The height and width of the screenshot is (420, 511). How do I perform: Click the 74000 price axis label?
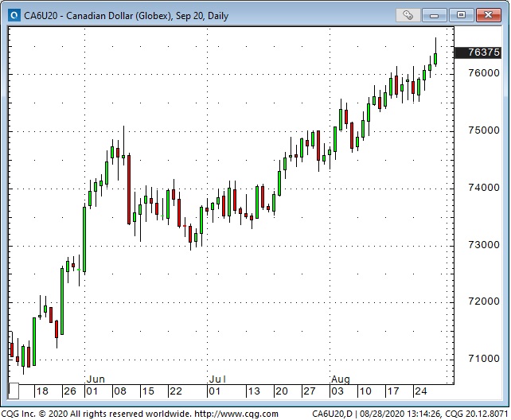[x=484, y=188]
